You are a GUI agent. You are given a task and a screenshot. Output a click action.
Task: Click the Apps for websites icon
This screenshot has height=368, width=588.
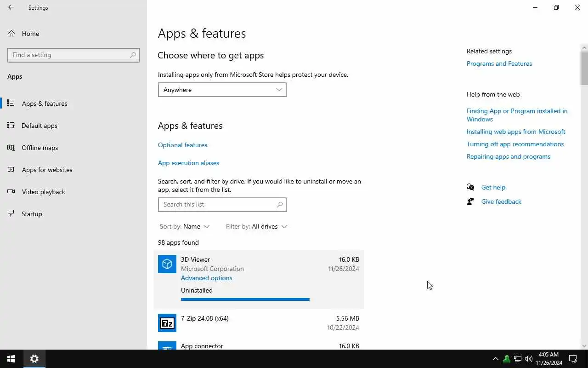coord(11,169)
